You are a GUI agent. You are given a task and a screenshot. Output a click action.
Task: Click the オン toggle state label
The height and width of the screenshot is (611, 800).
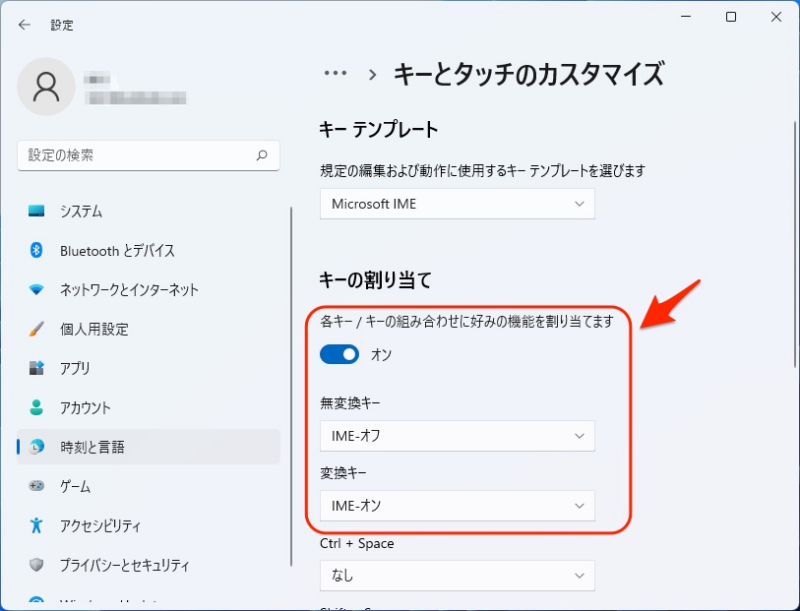(381, 354)
